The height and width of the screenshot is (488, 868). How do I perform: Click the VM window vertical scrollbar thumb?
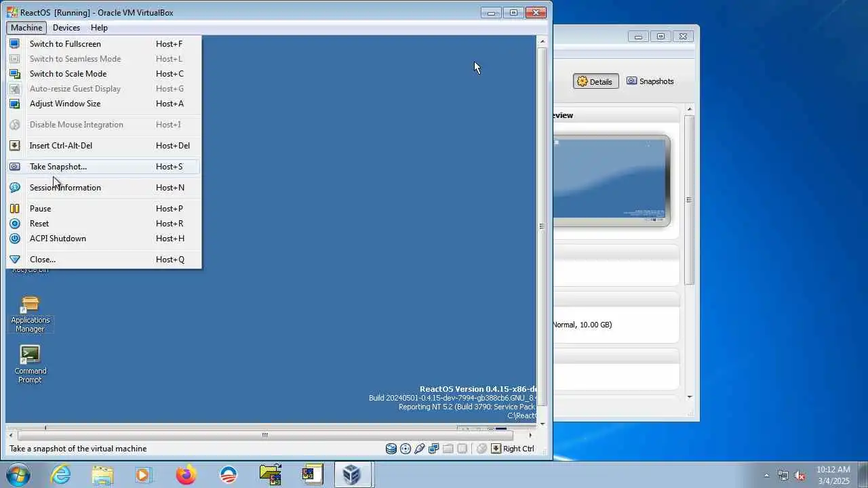[x=542, y=226]
